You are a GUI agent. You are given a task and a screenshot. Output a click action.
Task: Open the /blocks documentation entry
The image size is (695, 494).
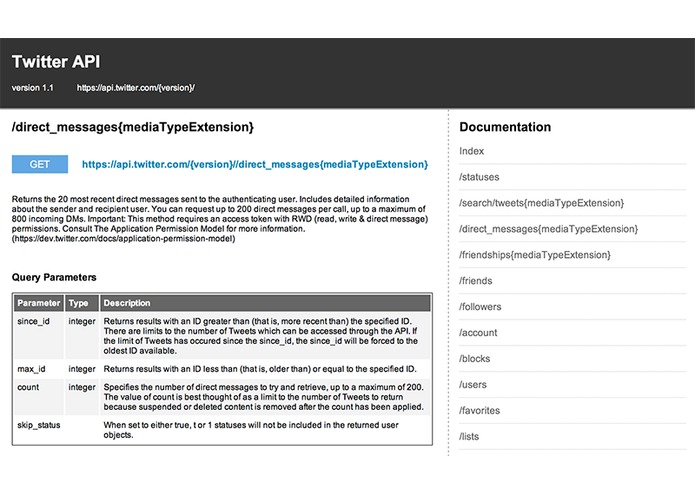coord(475,358)
